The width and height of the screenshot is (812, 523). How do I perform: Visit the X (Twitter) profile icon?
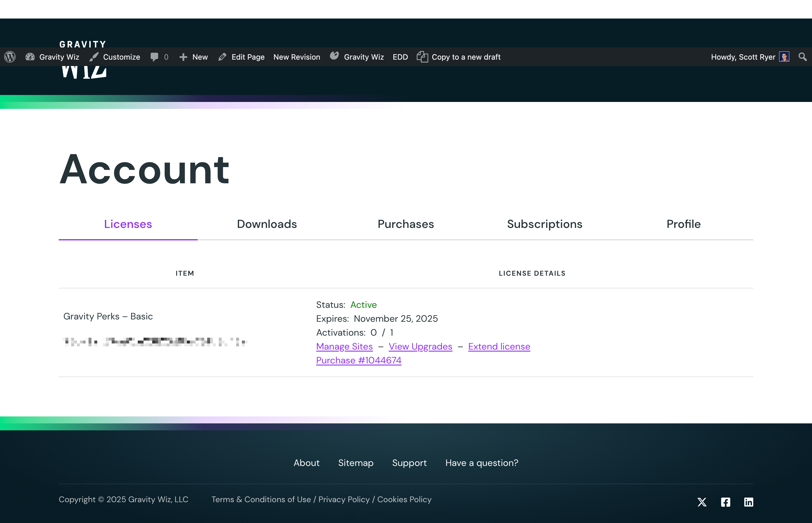tap(702, 502)
